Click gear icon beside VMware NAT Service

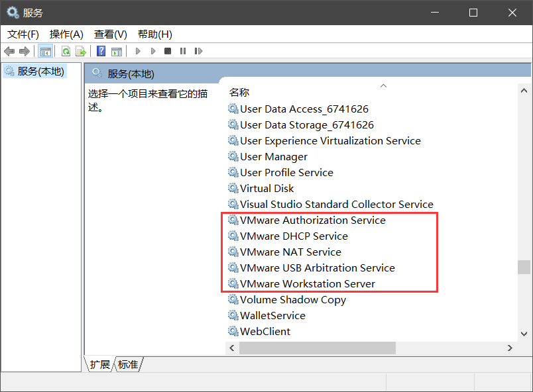233,252
